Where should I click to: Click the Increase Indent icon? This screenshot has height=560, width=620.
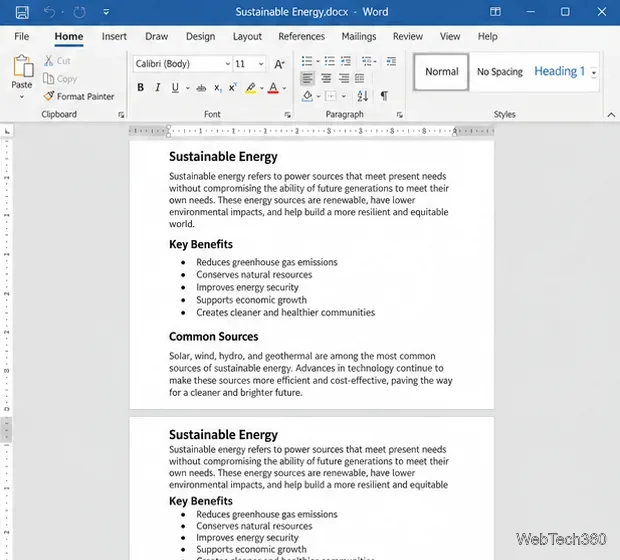[391, 61]
